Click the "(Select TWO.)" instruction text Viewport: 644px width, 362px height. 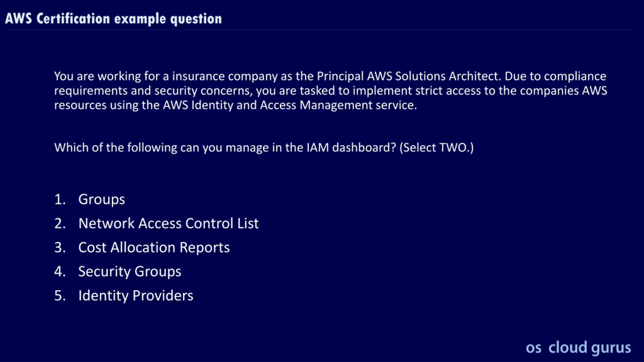[436, 148]
